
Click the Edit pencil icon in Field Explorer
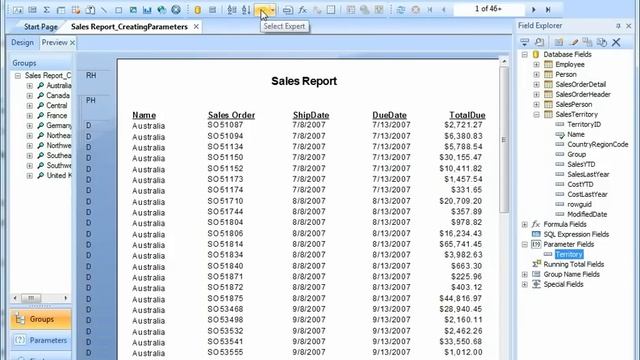point(574,42)
